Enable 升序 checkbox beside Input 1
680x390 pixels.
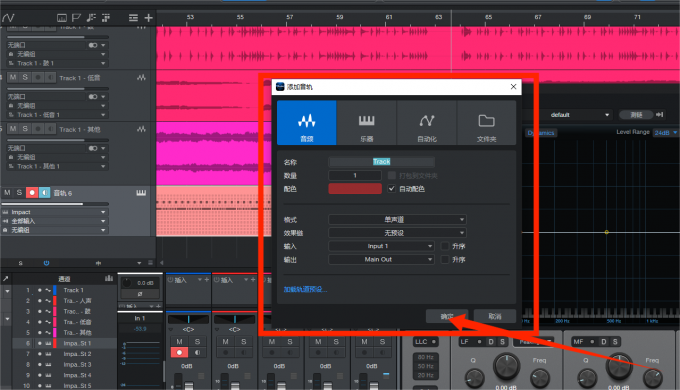coord(445,246)
